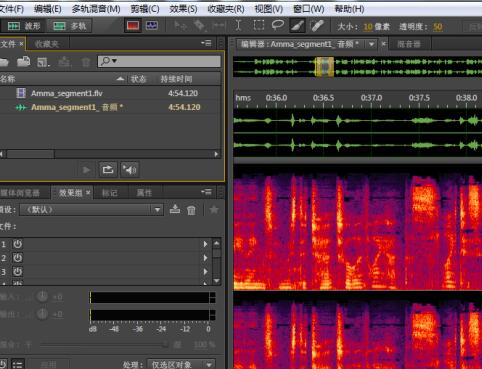The width and height of the screenshot is (482, 369).
Task: Select the Razor tool in toolbar
Action: (199, 25)
